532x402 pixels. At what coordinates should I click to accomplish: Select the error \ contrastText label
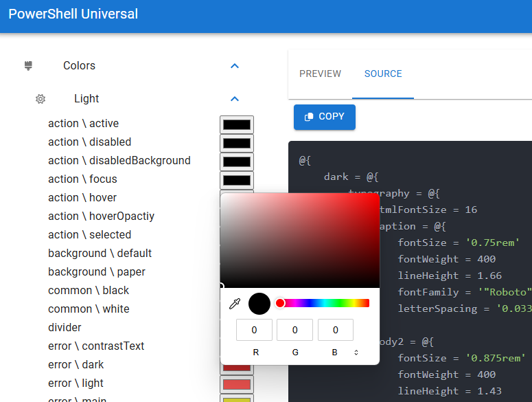(96, 346)
